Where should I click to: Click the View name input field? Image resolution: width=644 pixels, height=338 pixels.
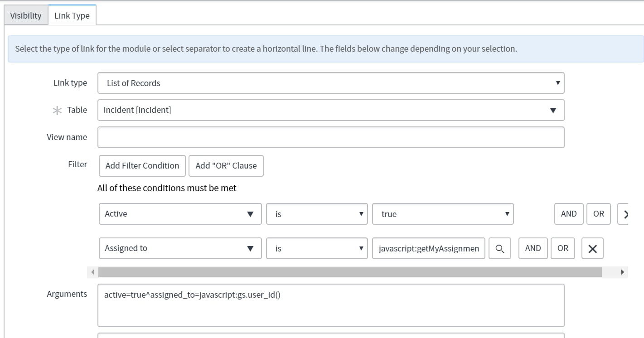pos(331,137)
